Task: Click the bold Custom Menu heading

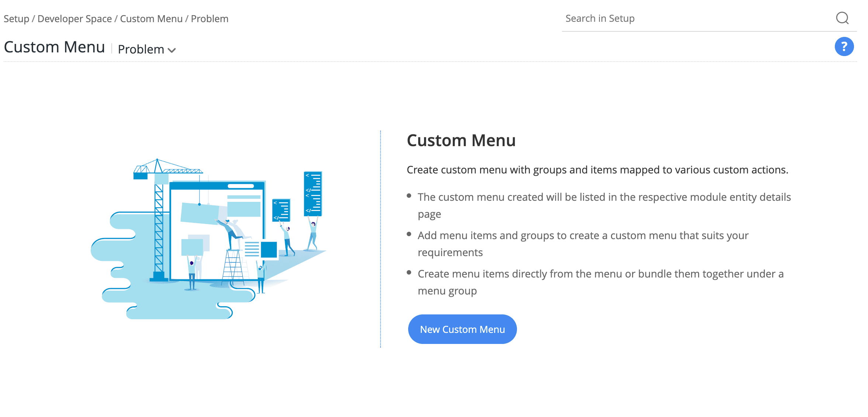Action: point(461,141)
